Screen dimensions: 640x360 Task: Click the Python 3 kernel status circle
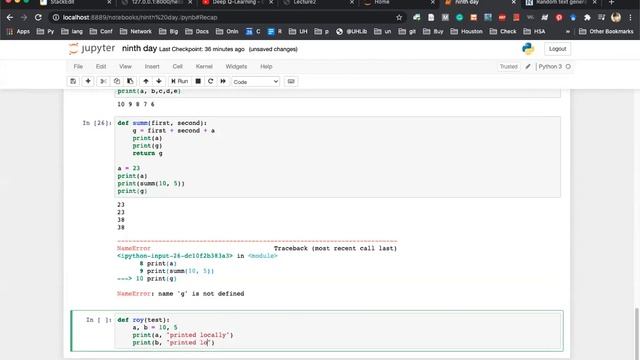pos(568,67)
